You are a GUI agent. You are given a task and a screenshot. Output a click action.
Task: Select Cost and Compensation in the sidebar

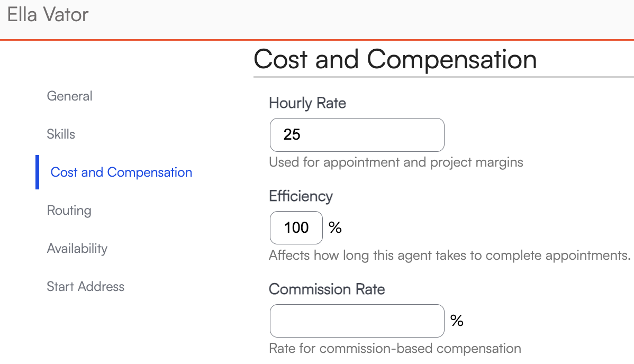pyautogui.click(x=121, y=172)
